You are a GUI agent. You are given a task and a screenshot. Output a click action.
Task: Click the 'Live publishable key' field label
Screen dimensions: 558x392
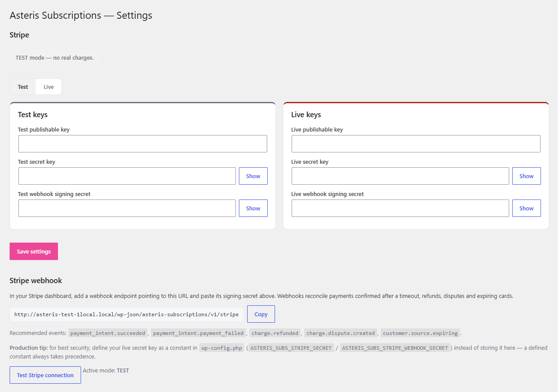[x=317, y=130]
